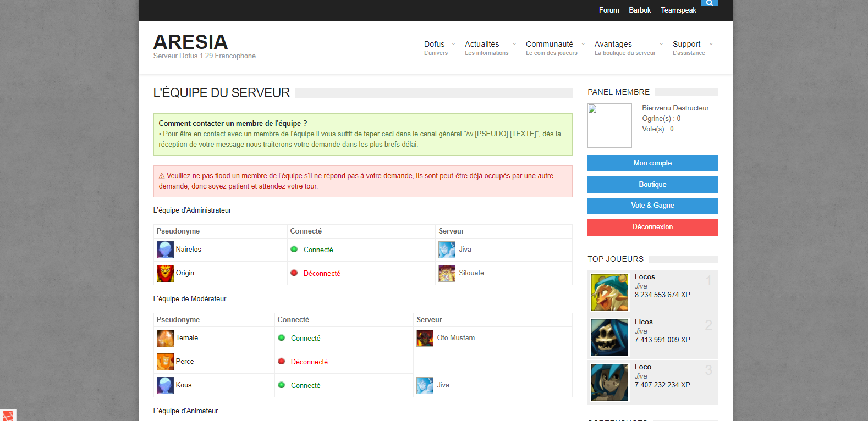This screenshot has width=868, height=421.
Task: Click Nairelos avatar icon
Action: (x=165, y=250)
